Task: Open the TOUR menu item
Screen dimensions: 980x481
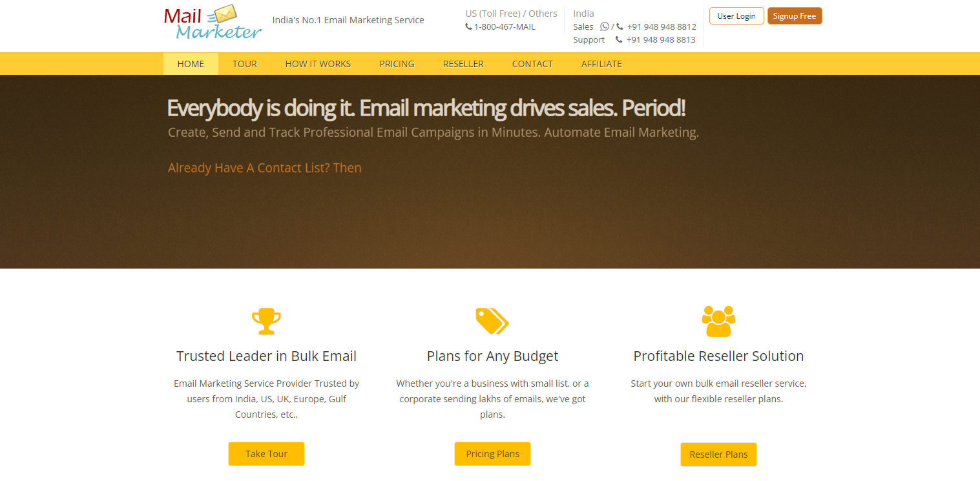Action: 244,63
